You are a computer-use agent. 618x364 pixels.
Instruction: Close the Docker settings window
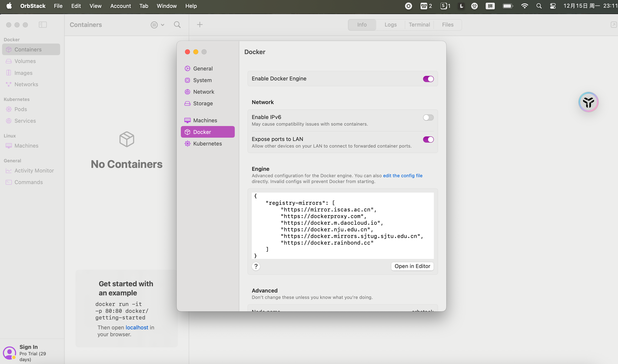tap(187, 52)
